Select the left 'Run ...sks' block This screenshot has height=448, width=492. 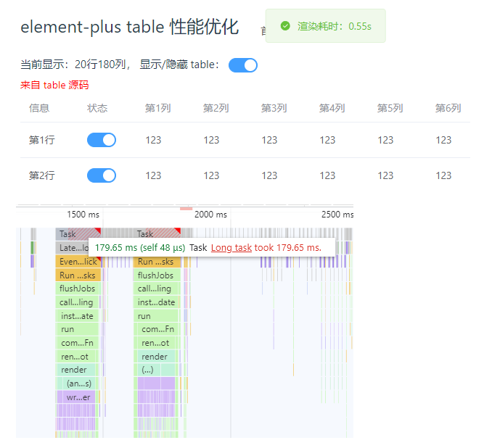[78, 275]
